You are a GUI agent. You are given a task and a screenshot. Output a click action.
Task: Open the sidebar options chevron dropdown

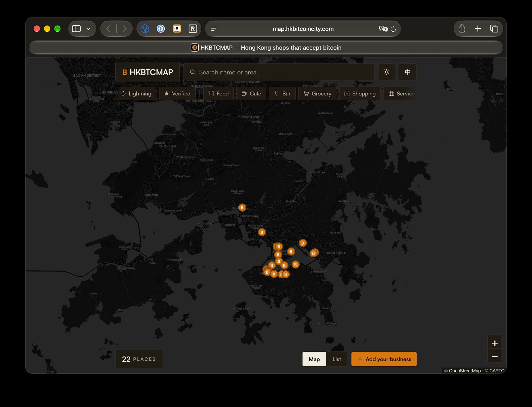[89, 29]
